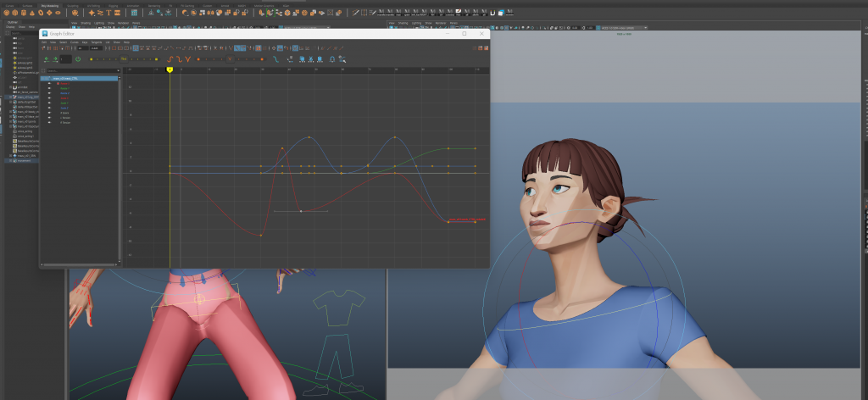Select the T-shirt shaped control in left viewport
868x400 pixels.
point(339,308)
